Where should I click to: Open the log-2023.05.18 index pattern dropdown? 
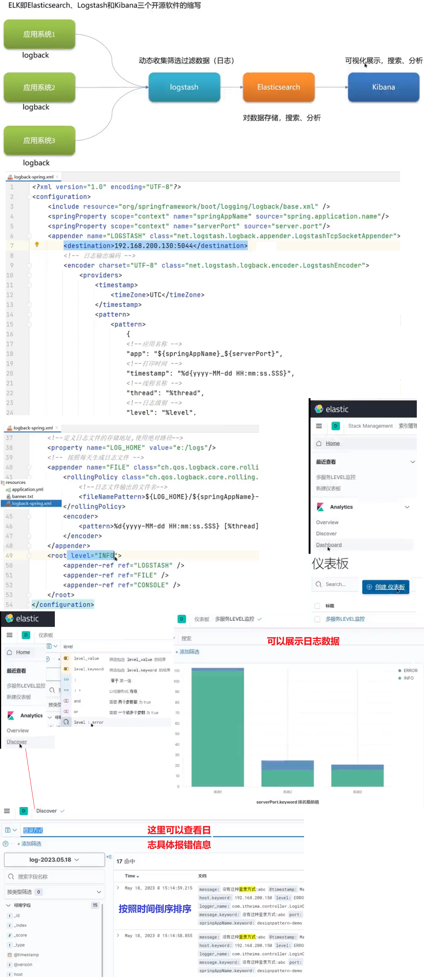click(x=54, y=859)
